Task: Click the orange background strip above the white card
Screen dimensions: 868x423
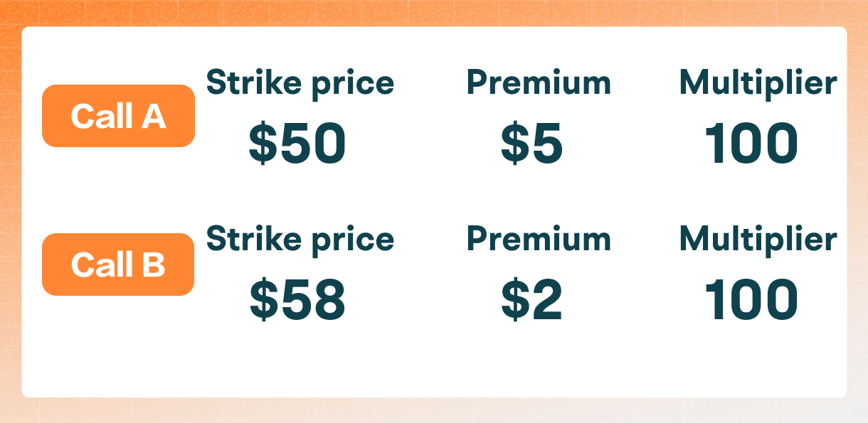Action: 434,13
